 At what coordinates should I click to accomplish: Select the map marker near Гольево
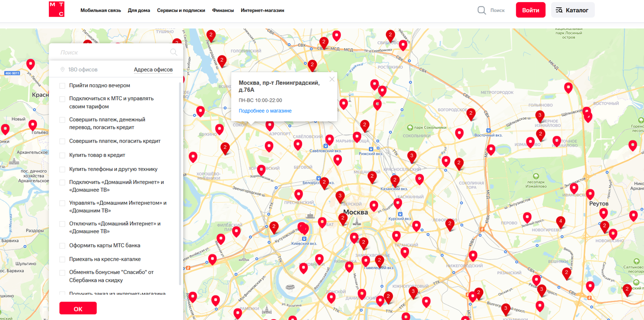33,125
